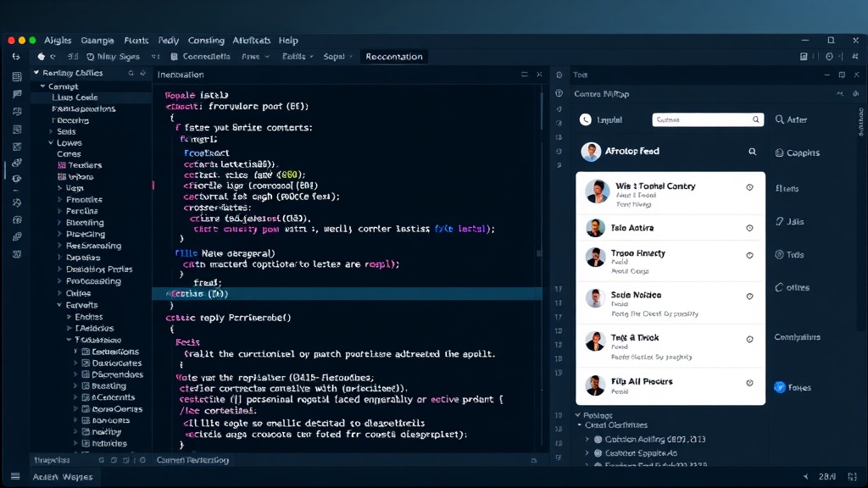Collapse the Renting Cafiles panel header
The height and width of the screenshot is (488, 868).
tap(36, 73)
